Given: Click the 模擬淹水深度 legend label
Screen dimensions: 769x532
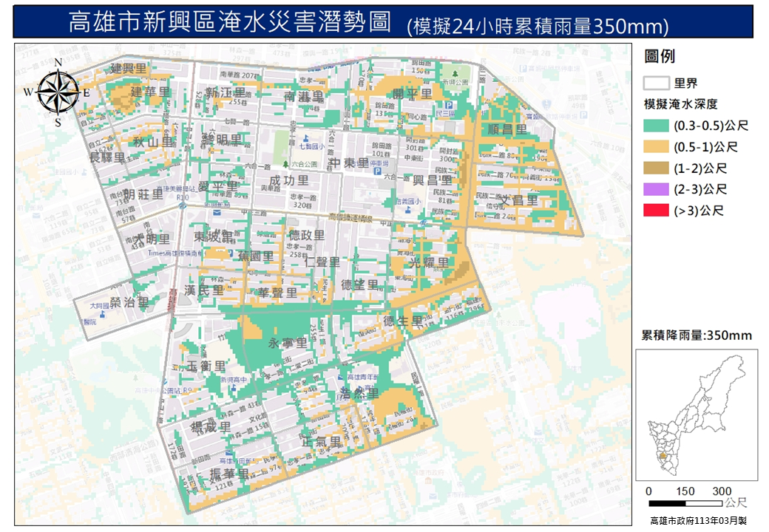Looking at the screenshot, I should [x=681, y=104].
